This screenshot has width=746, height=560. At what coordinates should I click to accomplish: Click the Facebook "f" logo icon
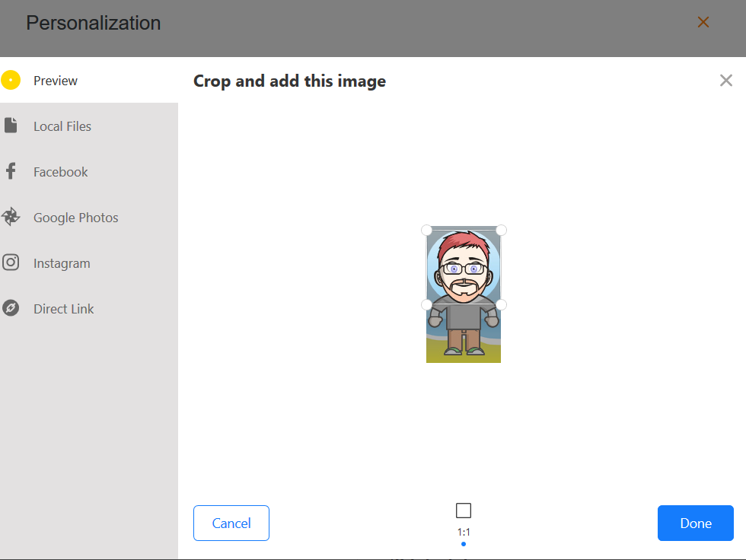(x=11, y=171)
